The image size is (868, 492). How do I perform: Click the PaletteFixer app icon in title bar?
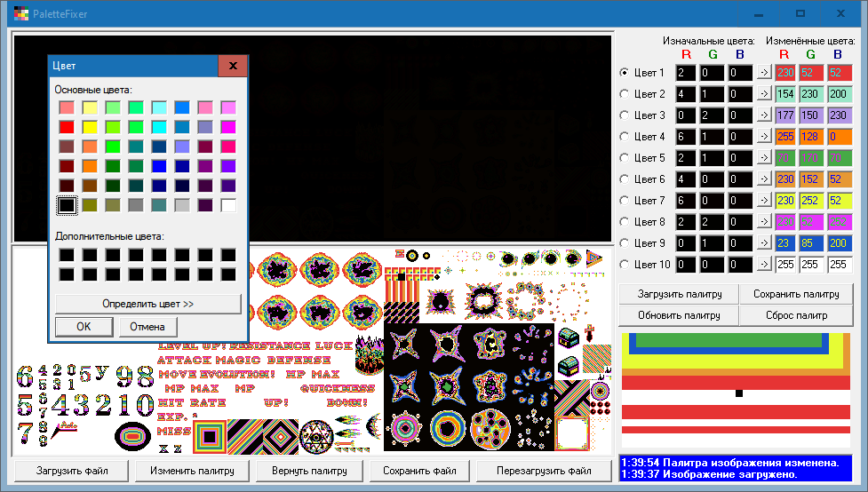tap(21, 13)
